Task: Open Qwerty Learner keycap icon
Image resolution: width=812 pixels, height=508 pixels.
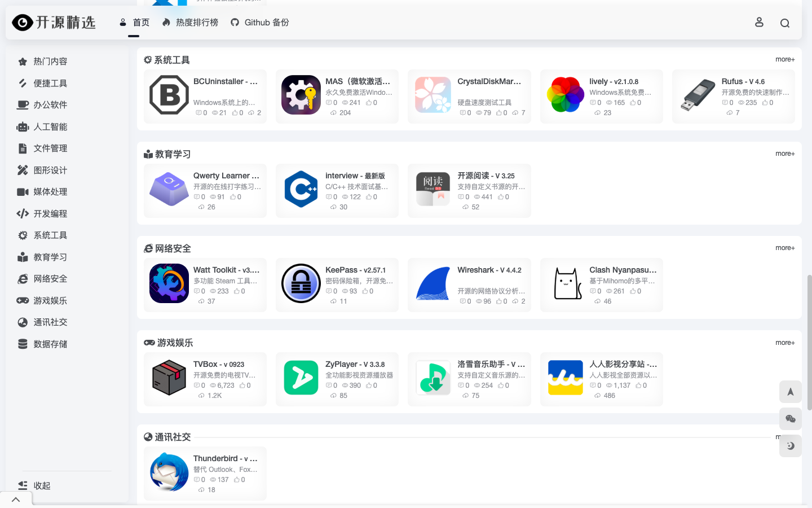Action: pyautogui.click(x=169, y=189)
